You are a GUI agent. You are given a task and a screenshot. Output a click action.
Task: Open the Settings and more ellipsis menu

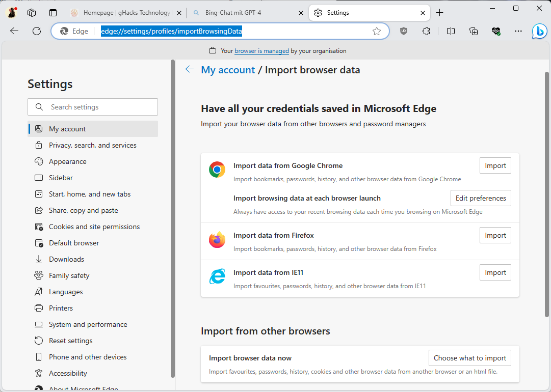tap(518, 31)
